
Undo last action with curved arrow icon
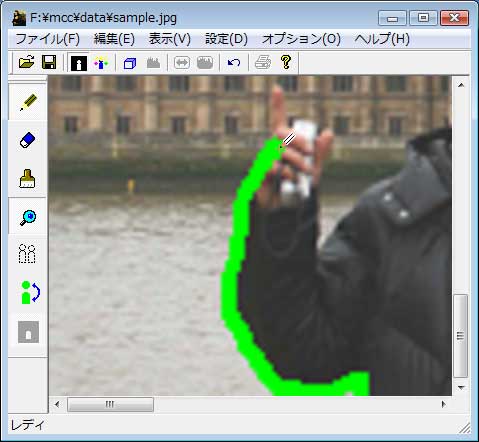(x=234, y=63)
